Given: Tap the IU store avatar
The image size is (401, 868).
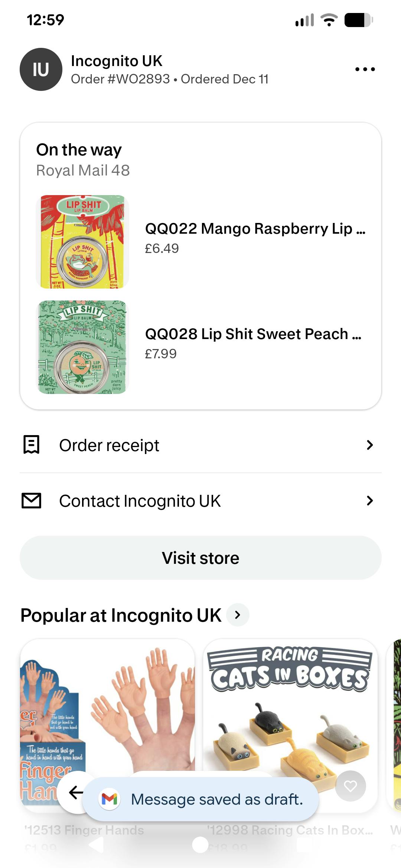Looking at the screenshot, I should 41,69.
